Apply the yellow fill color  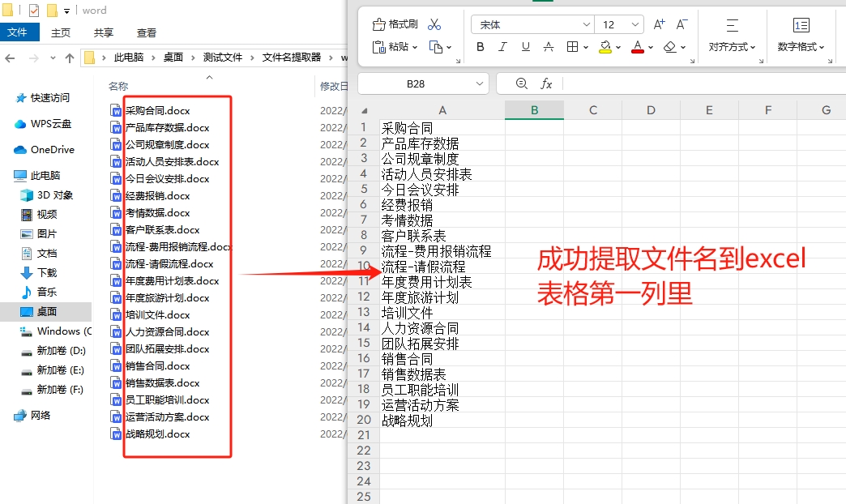[x=605, y=47]
